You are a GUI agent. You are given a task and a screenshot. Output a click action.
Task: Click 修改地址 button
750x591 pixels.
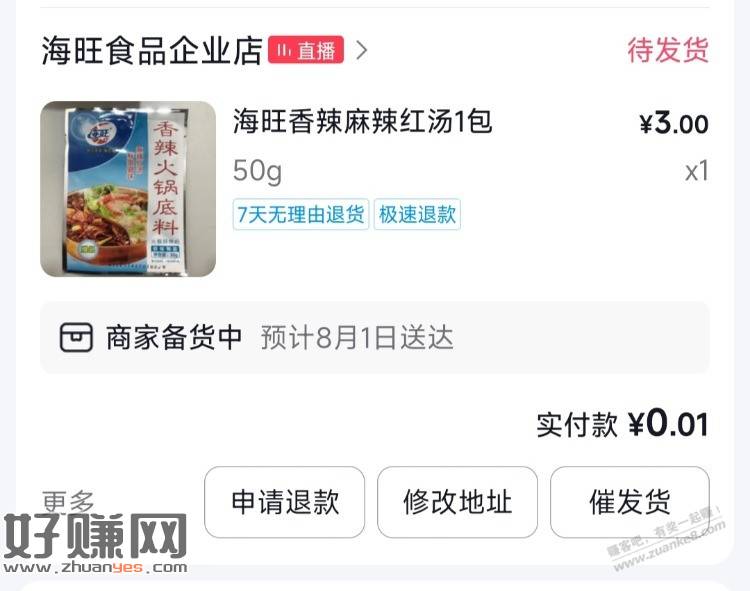click(x=457, y=502)
